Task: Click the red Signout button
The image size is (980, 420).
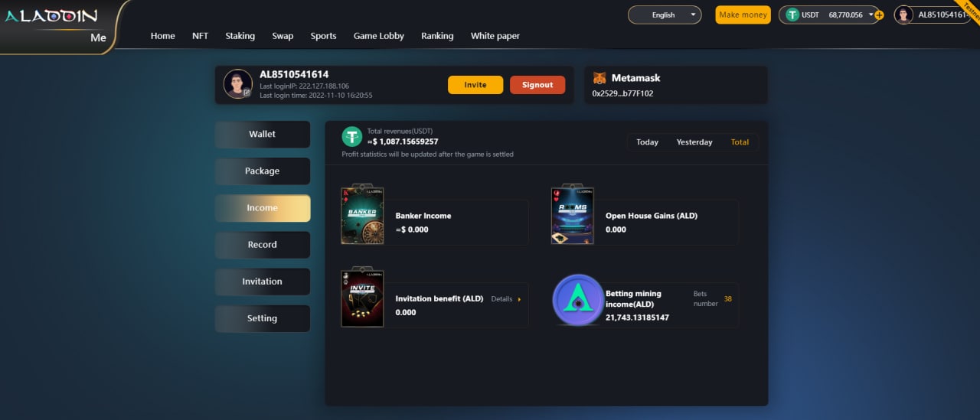Action: 537,85
